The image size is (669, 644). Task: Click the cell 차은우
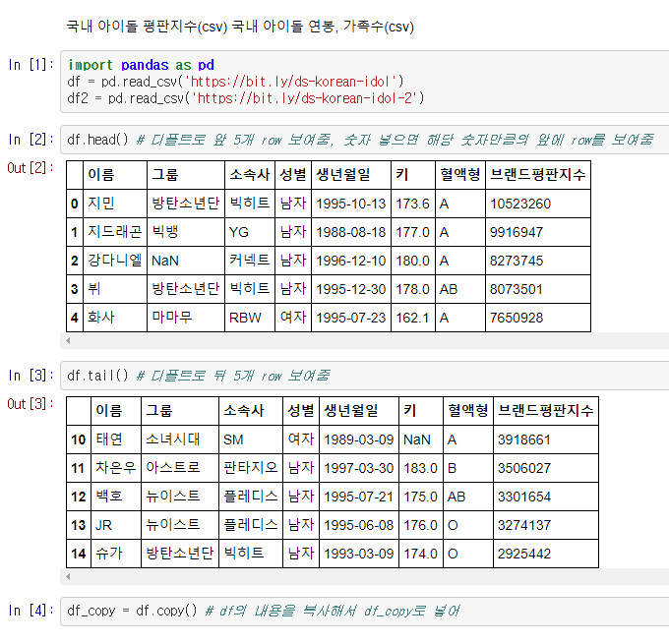(116, 467)
